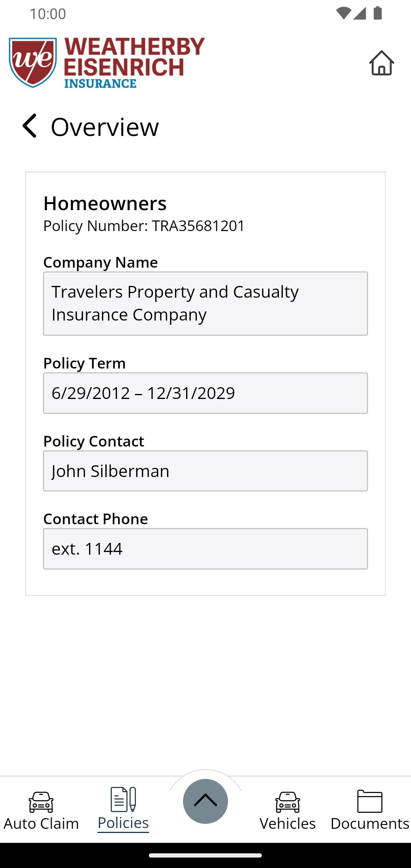Tap the Homeowners policy heading

(105, 203)
